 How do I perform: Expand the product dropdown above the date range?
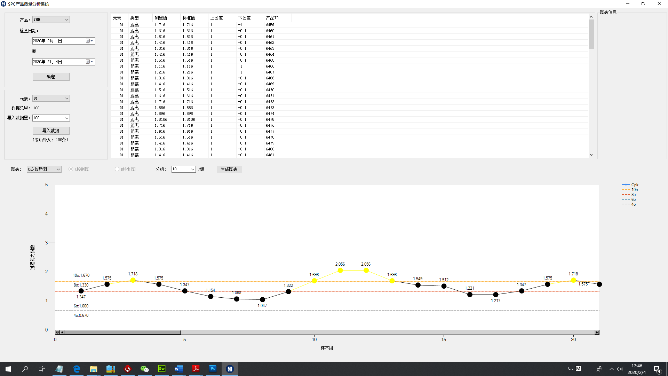click(x=51, y=20)
